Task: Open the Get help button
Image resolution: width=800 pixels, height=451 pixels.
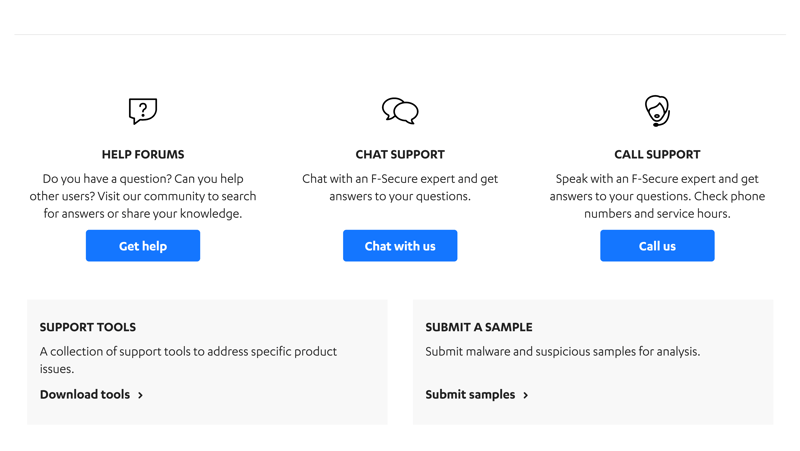Action: coord(143,245)
